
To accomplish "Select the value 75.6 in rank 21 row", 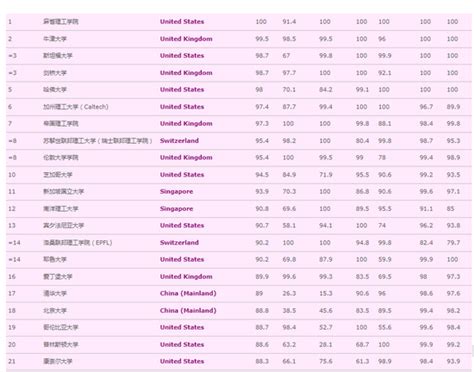I will [326, 361].
